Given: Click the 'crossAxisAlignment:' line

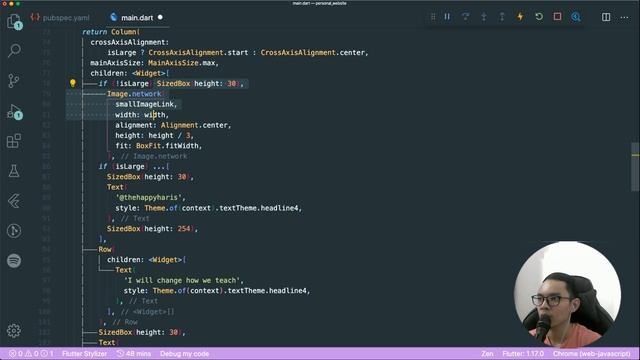Looking at the screenshot, I should [x=130, y=42].
